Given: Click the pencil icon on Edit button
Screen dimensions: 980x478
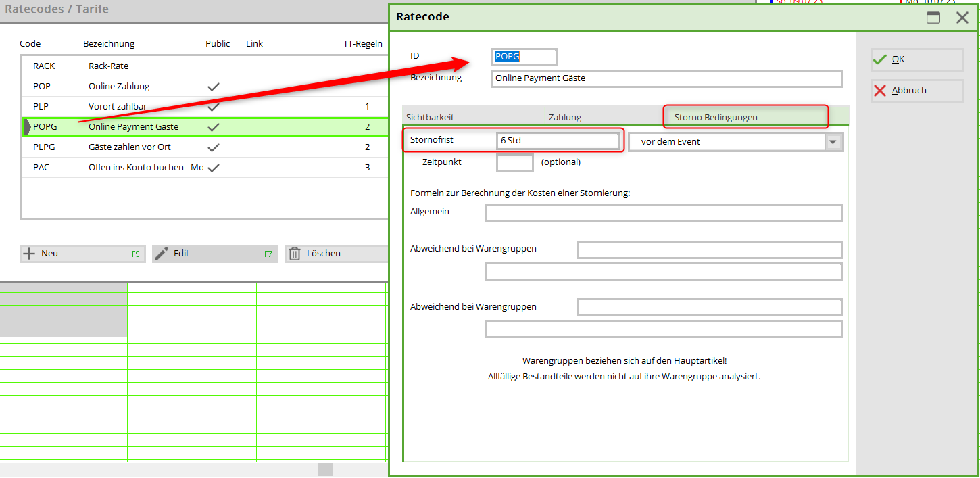Looking at the screenshot, I should [162, 254].
